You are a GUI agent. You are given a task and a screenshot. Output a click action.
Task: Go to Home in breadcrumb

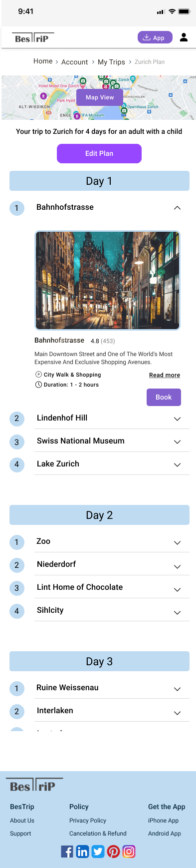(x=43, y=61)
